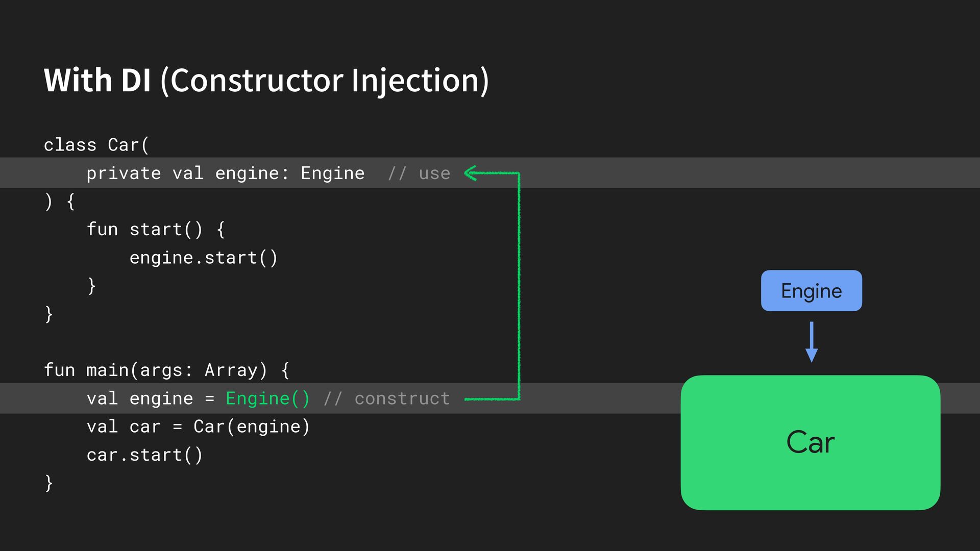Click "val engine =" in the main function
Viewport: 980px width, 551px height.
pos(150,398)
